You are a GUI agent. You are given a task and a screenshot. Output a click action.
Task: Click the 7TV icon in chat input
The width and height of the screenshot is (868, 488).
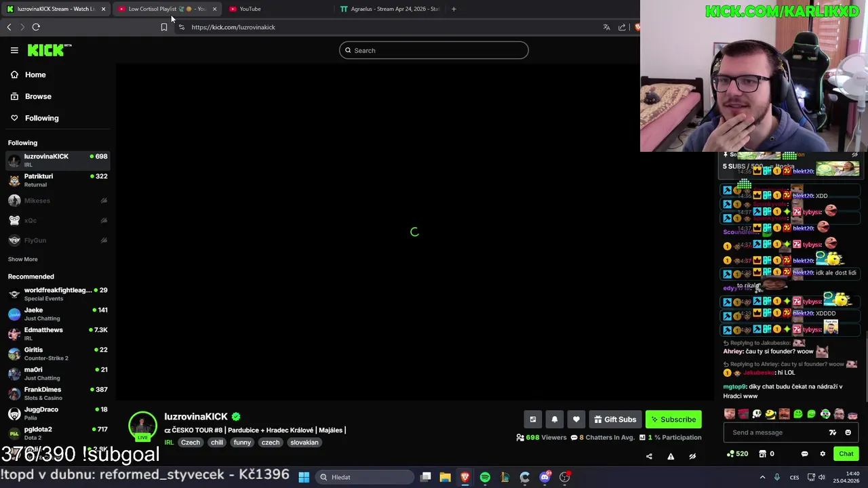click(833, 432)
